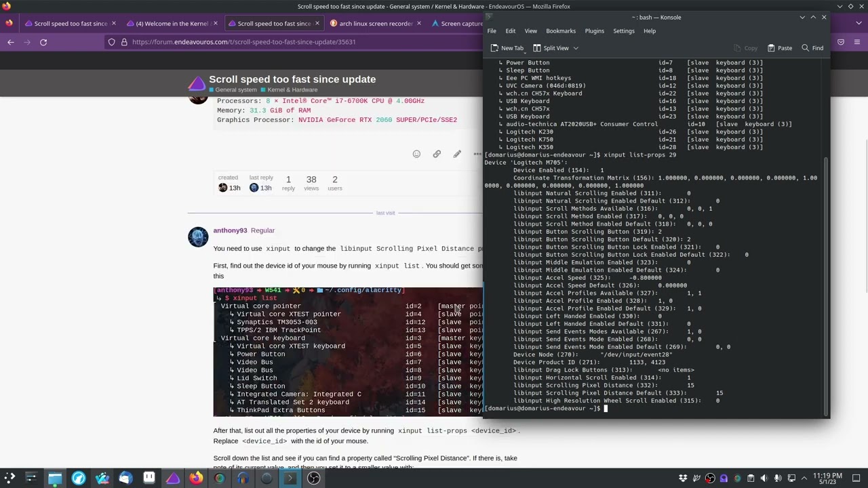Image resolution: width=868 pixels, height=488 pixels.
Task: Open the settings sliders icon in taskbar
Action: [31, 478]
